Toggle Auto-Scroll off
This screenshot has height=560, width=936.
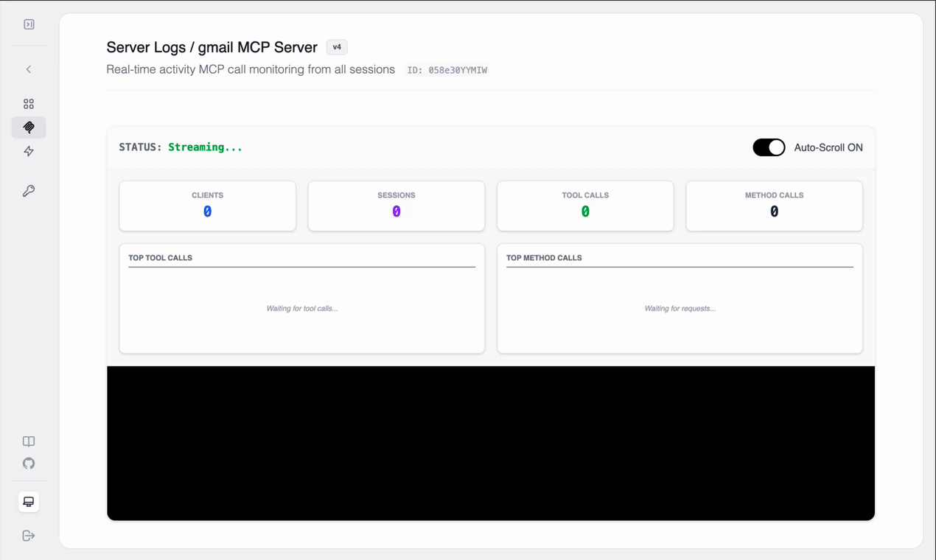[x=769, y=147]
